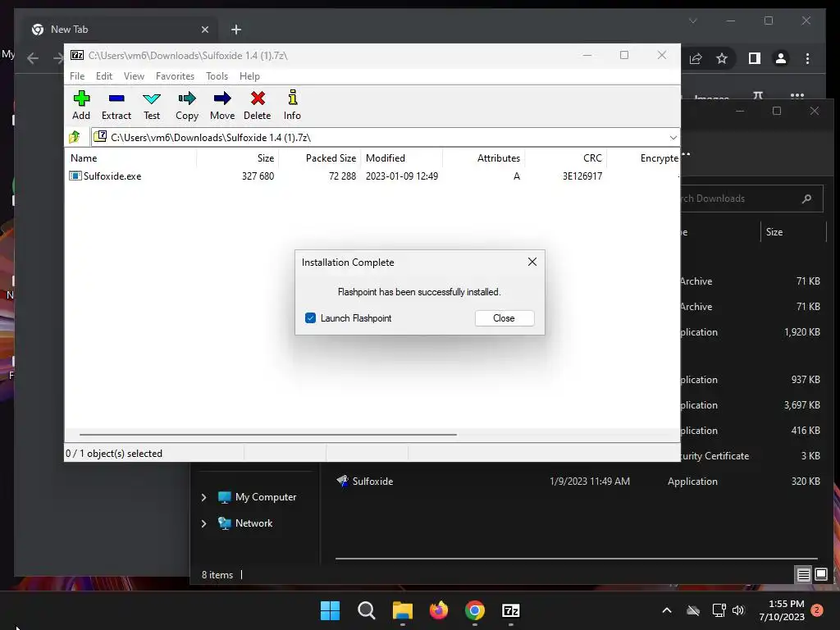Screen dimensions: 840x630
Task: Select the Move toolbar icon
Action: [x=222, y=98]
